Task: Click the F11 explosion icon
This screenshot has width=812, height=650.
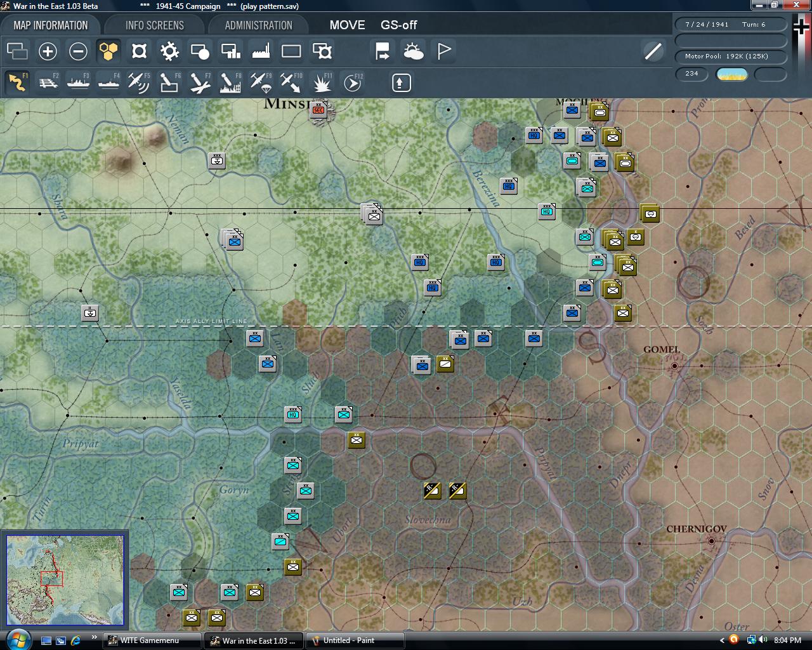Action: [322, 83]
